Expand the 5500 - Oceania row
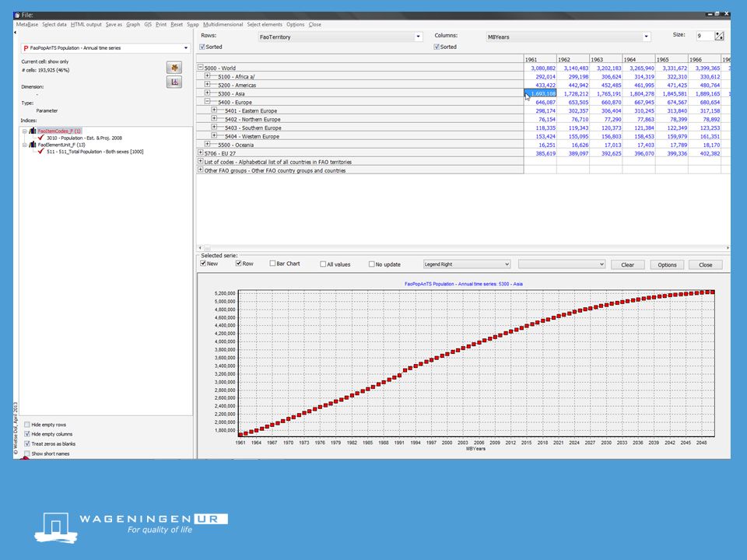 (x=207, y=145)
